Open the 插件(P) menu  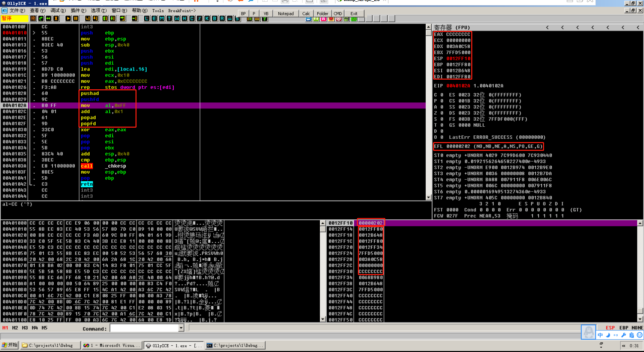(78, 10)
